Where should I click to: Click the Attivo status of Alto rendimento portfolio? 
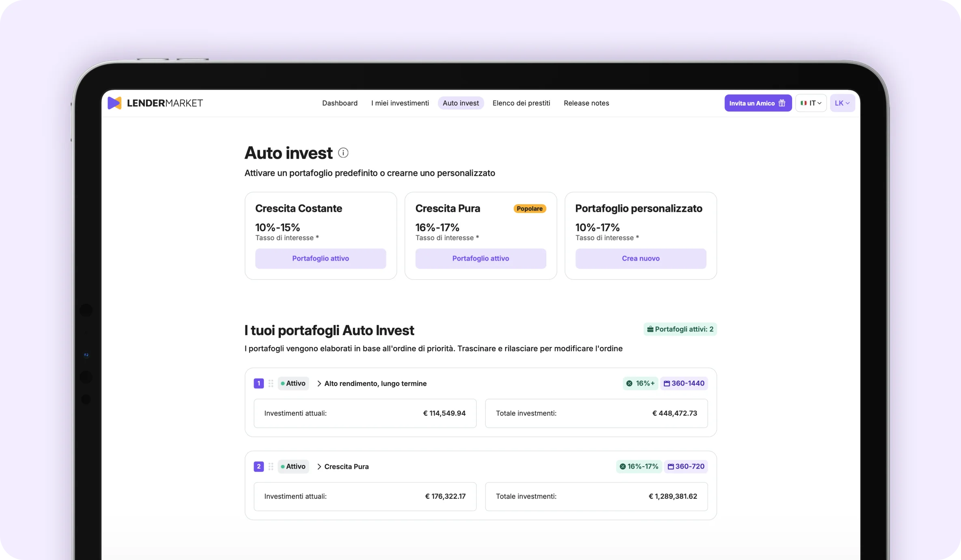tap(293, 383)
